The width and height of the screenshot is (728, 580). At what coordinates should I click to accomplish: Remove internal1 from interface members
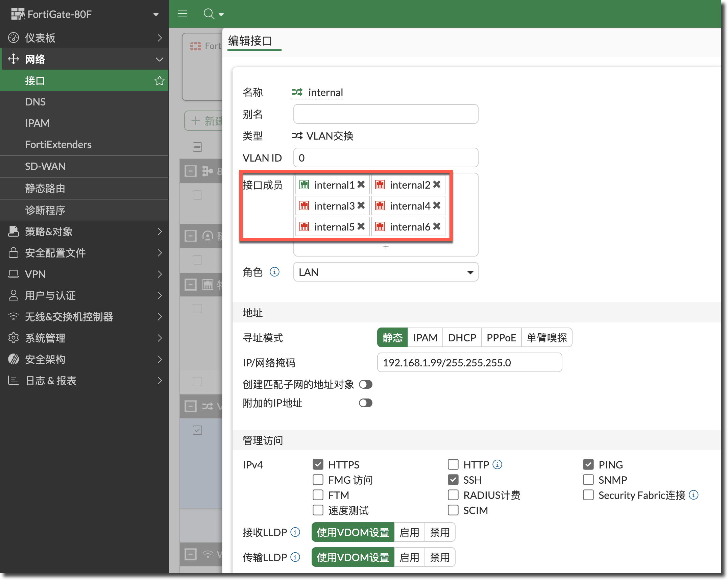pos(361,184)
